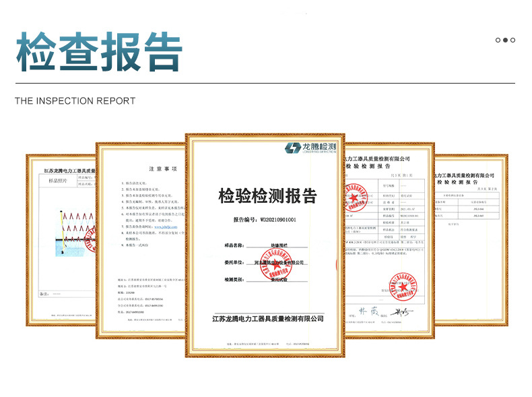Open the rightmost framed certificate page
532x397 pixels.
coord(471,241)
